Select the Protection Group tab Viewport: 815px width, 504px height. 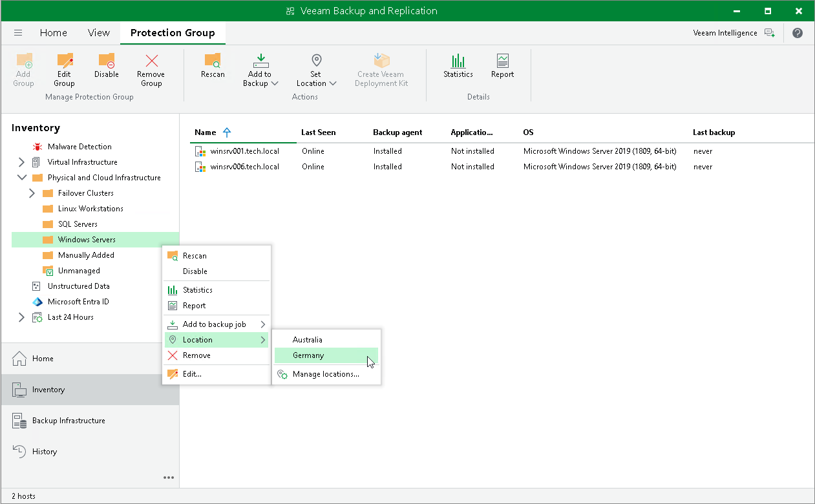tap(173, 33)
